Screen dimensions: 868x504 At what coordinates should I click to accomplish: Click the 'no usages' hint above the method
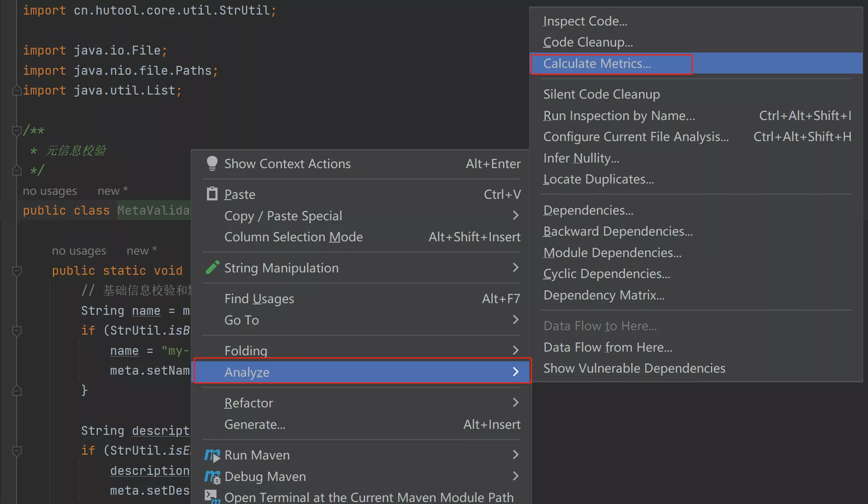pos(79,251)
